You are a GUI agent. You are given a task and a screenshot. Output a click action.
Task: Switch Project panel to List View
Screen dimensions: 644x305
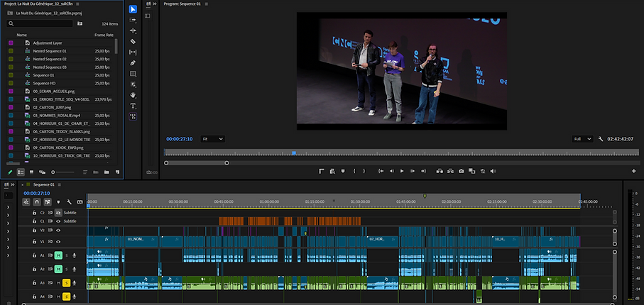tap(21, 172)
